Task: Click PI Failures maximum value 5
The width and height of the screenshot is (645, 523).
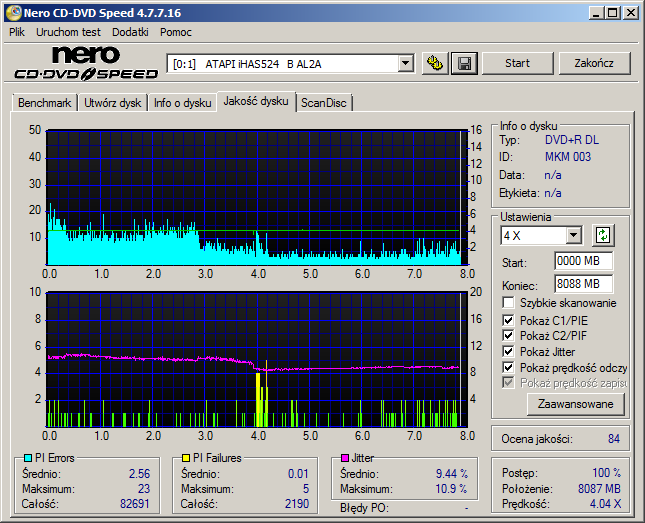Action: [x=306, y=489]
